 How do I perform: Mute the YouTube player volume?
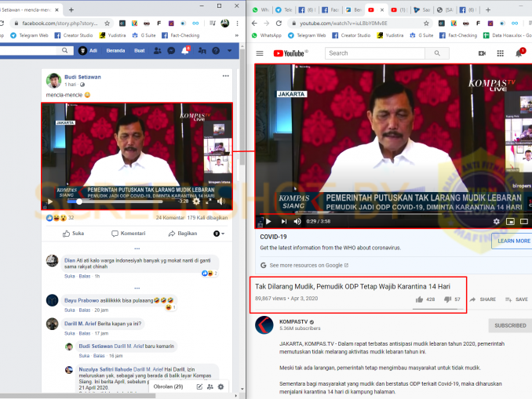[x=297, y=221]
